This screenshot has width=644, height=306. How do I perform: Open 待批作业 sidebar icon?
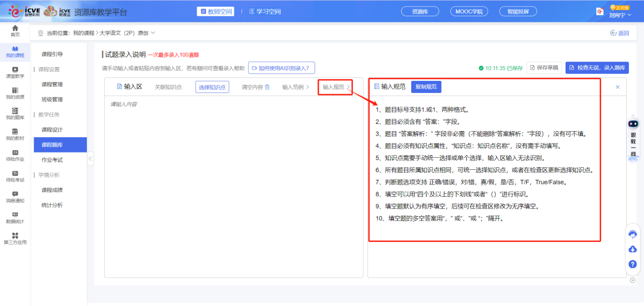(15, 153)
